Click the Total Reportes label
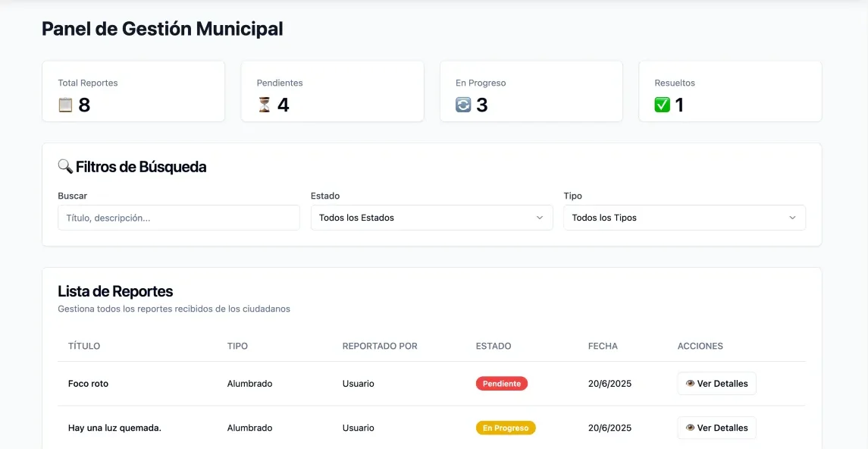The height and width of the screenshot is (449, 868). [88, 83]
